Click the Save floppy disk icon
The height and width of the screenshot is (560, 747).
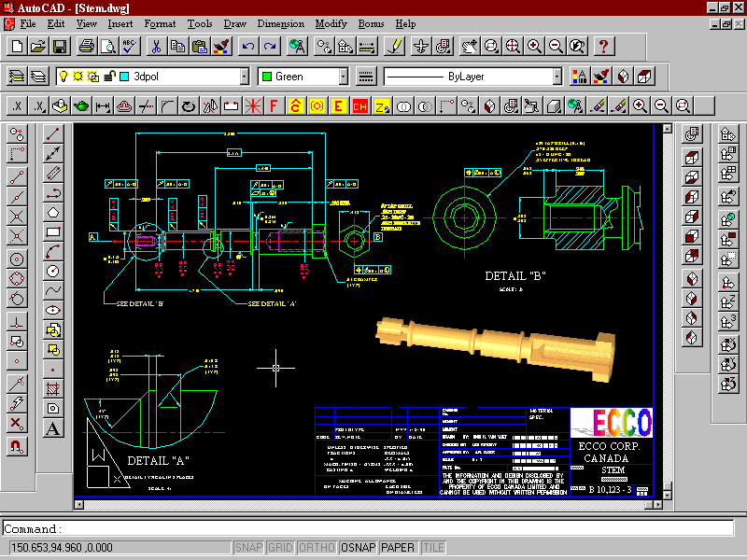[x=59, y=46]
